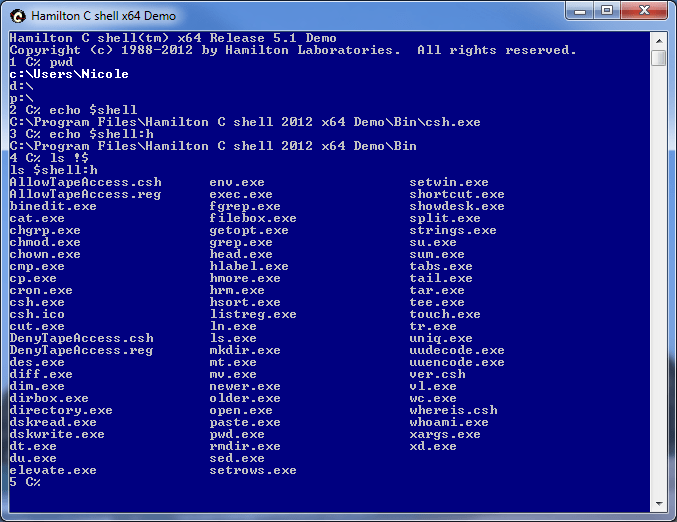The image size is (677, 522).
Task: Click the file name older.exe
Action: [x=245, y=399]
